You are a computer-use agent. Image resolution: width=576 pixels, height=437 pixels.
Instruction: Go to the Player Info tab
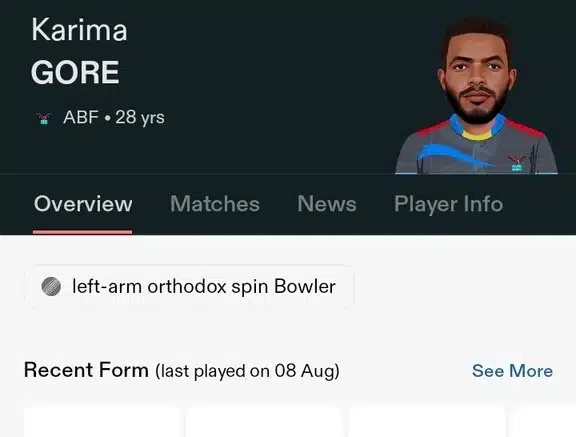tap(448, 204)
